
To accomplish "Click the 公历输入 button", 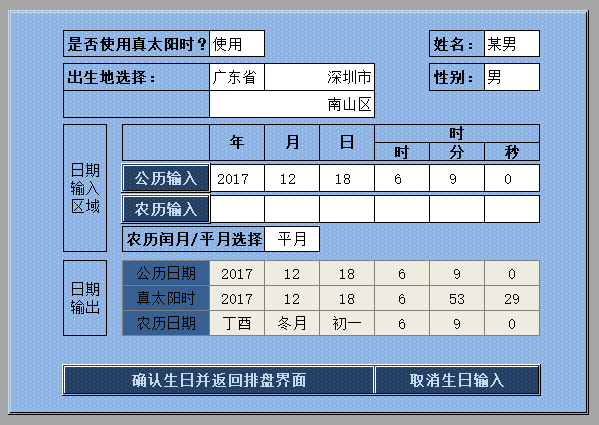I will tap(166, 178).
